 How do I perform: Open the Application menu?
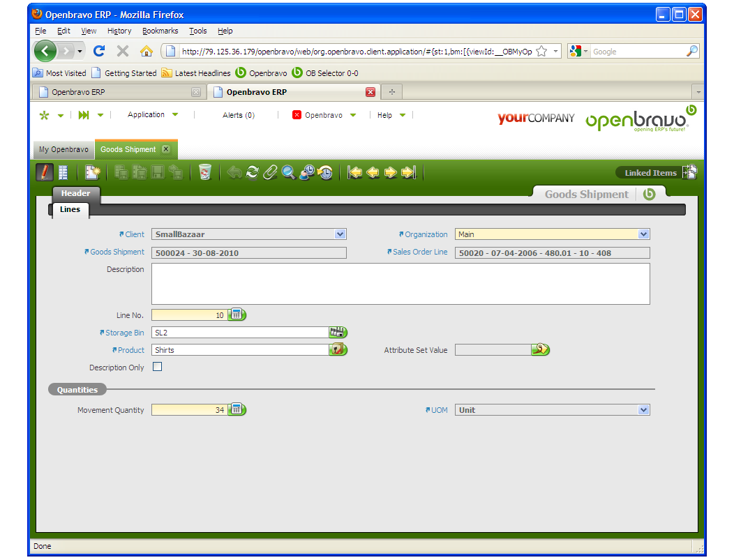tap(152, 115)
